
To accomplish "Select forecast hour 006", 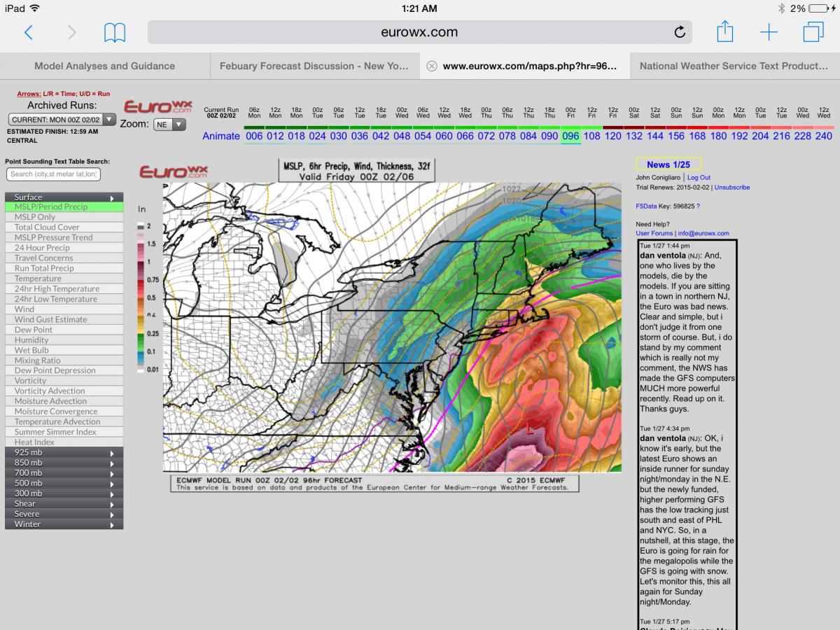I will [x=255, y=136].
